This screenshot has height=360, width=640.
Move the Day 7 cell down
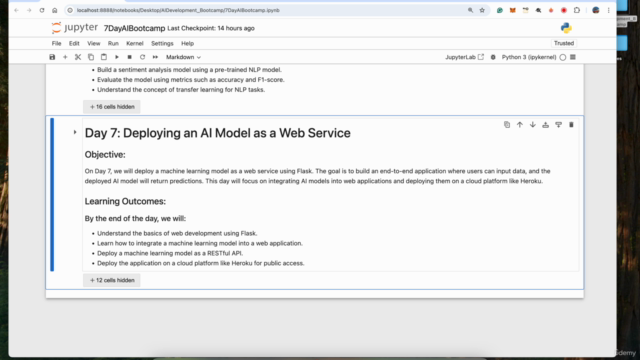(533, 124)
